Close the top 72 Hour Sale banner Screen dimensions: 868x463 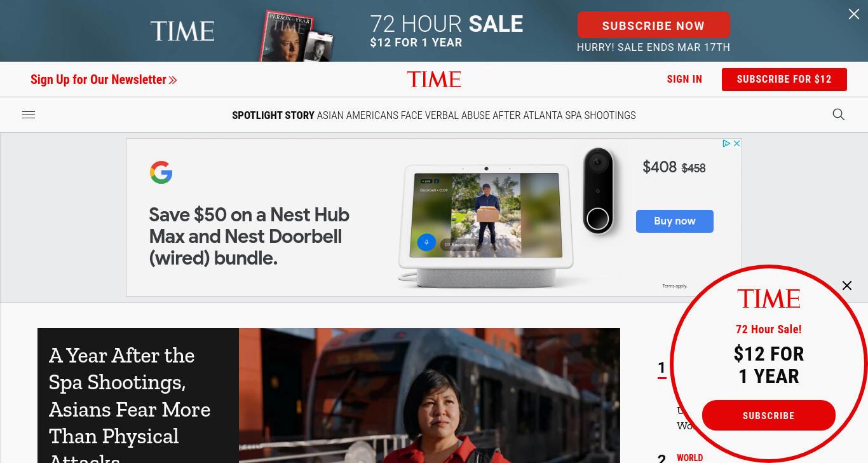pos(854,14)
